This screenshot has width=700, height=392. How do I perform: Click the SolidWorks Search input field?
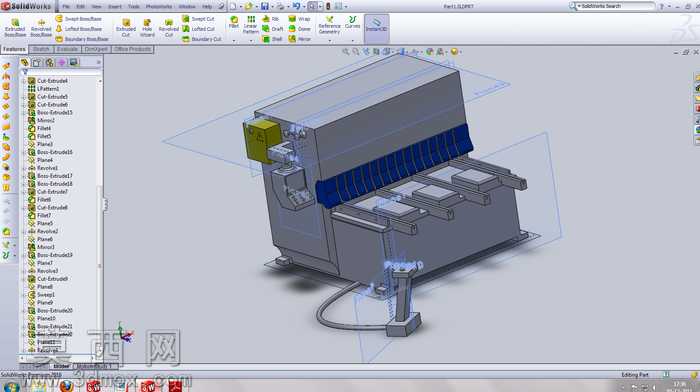[x=616, y=6]
